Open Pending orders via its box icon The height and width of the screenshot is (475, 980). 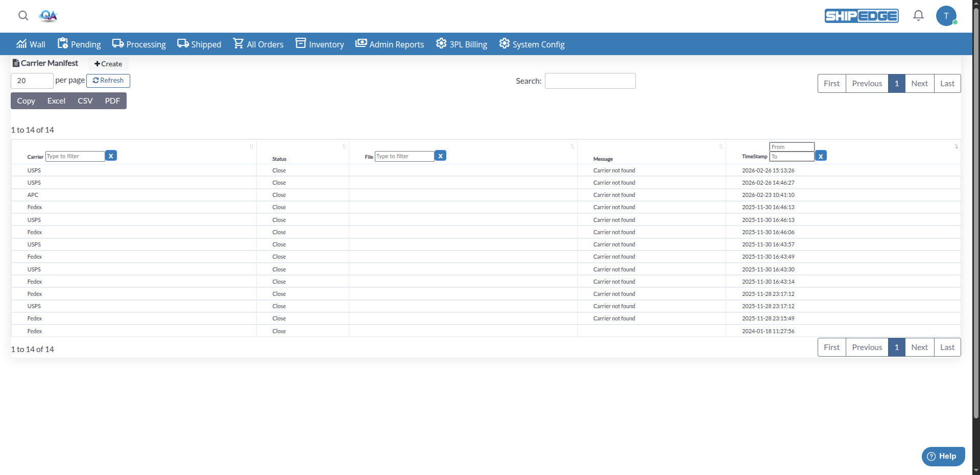[x=62, y=43]
